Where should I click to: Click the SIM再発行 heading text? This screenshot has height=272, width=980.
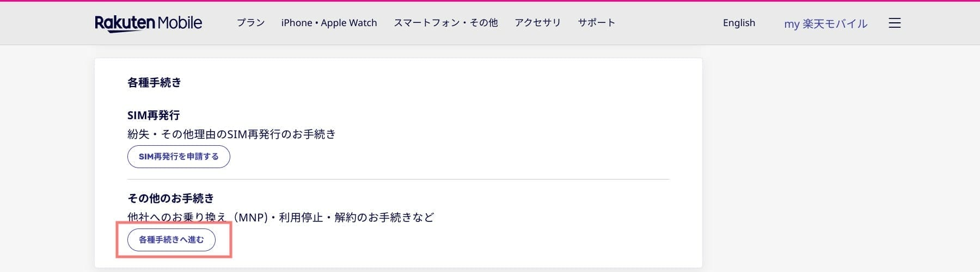point(154,115)
